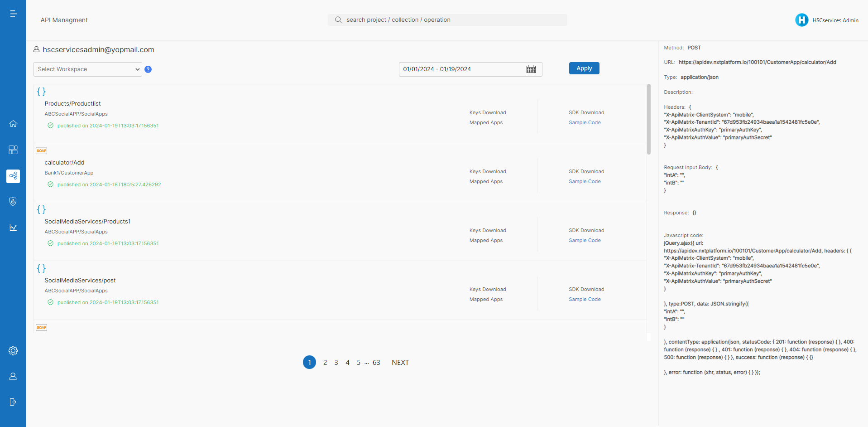This screenshot has height=427, width=868.
Task: Open user profile icon in sidebar
Action: 13,376
